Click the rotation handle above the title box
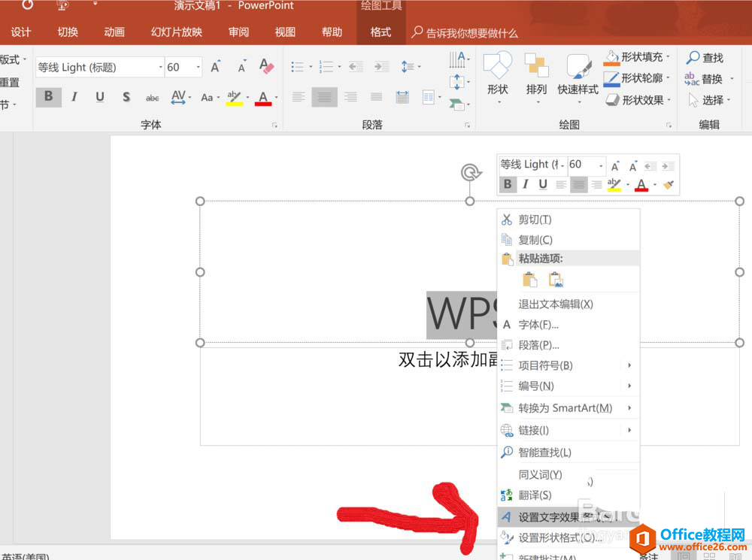The width and height of the screenshot is (752, 560). [x=470, y=173]
